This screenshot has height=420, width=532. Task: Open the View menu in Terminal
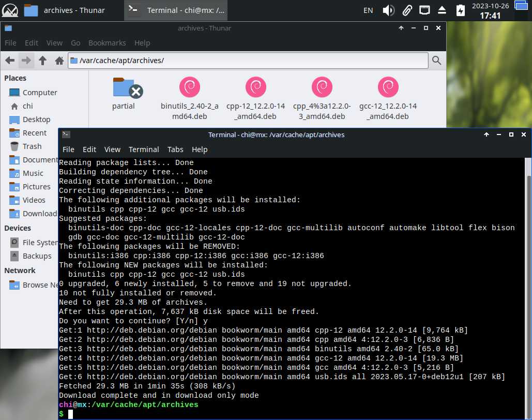(112, 149)
